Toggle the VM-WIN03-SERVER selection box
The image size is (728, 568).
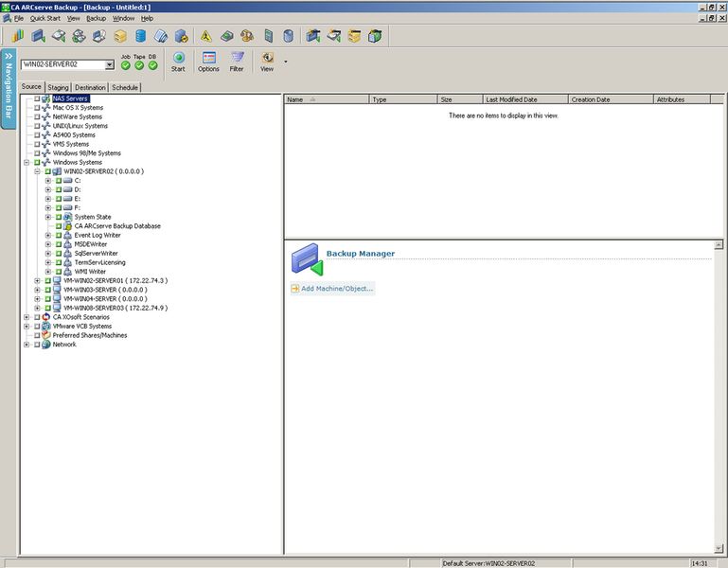point(48,290)
